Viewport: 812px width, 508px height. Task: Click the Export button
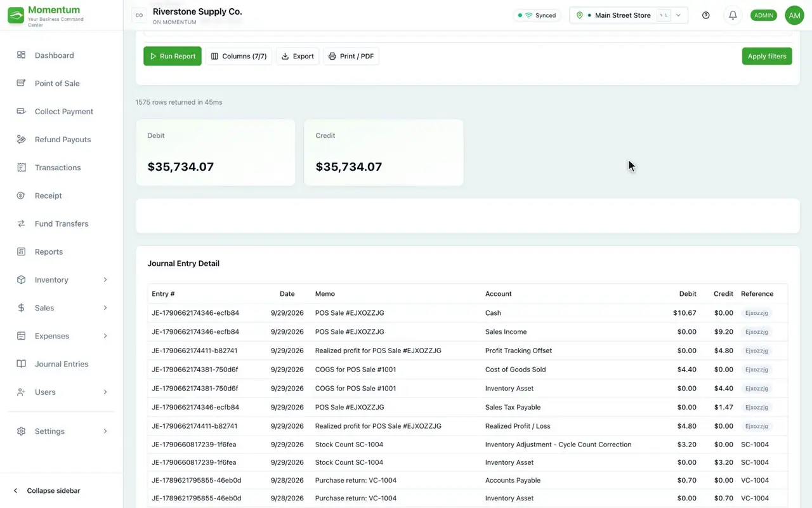[x=298, y=56]
